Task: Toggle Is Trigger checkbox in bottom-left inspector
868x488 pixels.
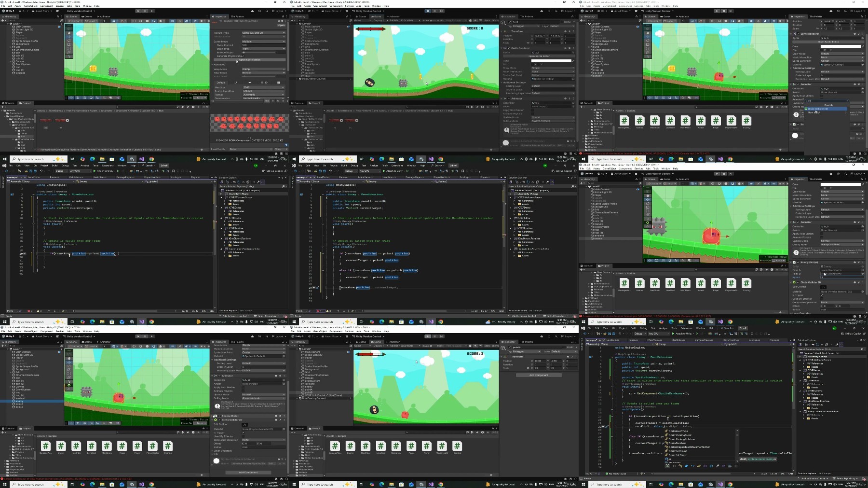Action: 243,432
